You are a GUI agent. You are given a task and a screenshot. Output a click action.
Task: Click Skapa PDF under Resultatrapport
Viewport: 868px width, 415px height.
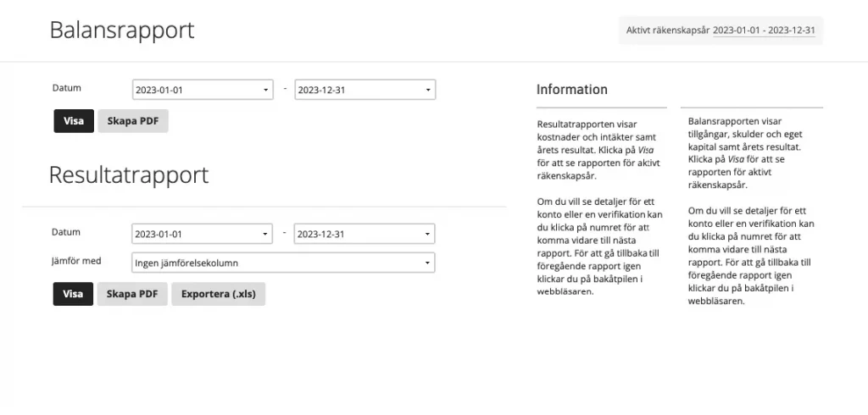tap(132, 294)
